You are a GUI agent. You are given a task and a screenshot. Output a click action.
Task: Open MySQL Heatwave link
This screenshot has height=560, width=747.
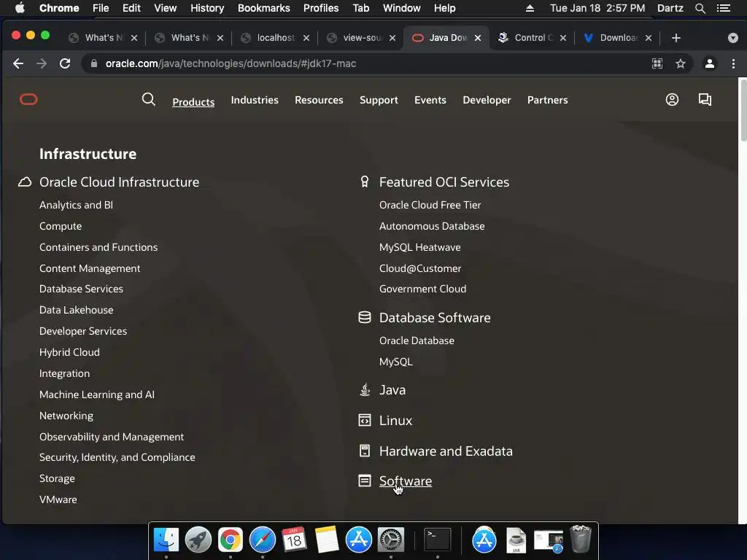[x=419, y=247]
